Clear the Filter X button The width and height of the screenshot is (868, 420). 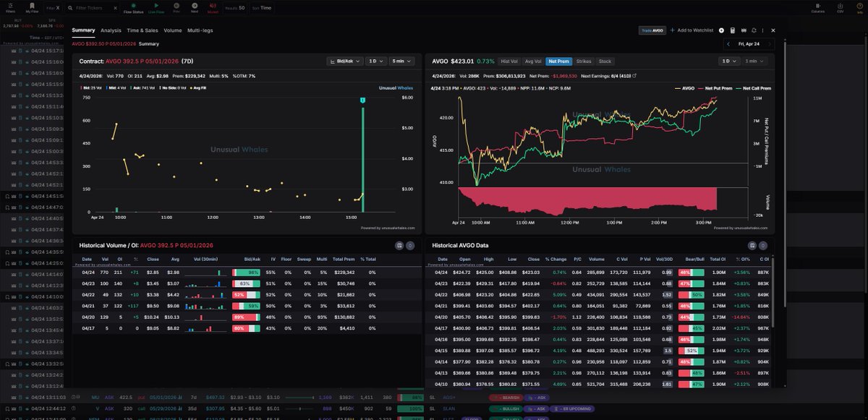click(56, 8)
